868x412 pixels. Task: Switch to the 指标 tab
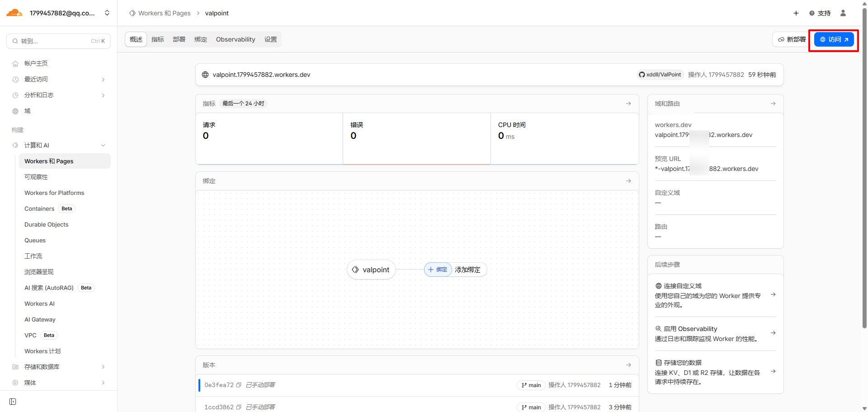coord(158,39)
